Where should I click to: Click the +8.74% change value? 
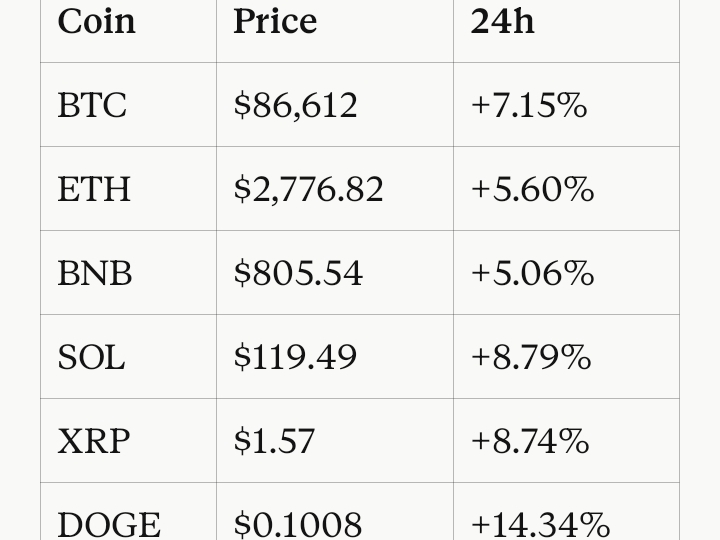tap(530, 441)
